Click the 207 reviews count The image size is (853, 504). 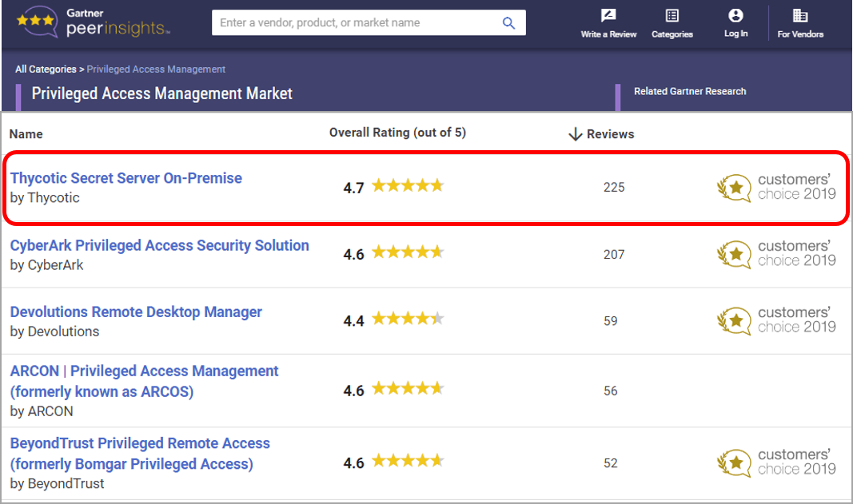tap(614, 254)
